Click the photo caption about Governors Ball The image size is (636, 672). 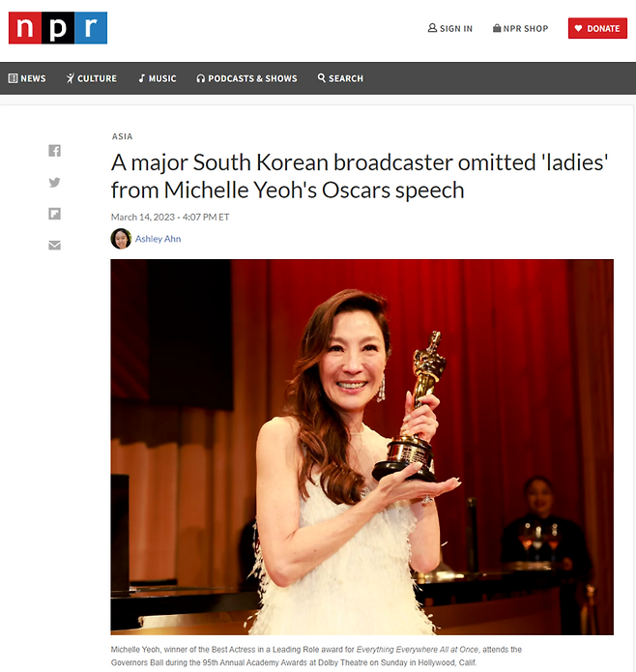coord(316,656)
